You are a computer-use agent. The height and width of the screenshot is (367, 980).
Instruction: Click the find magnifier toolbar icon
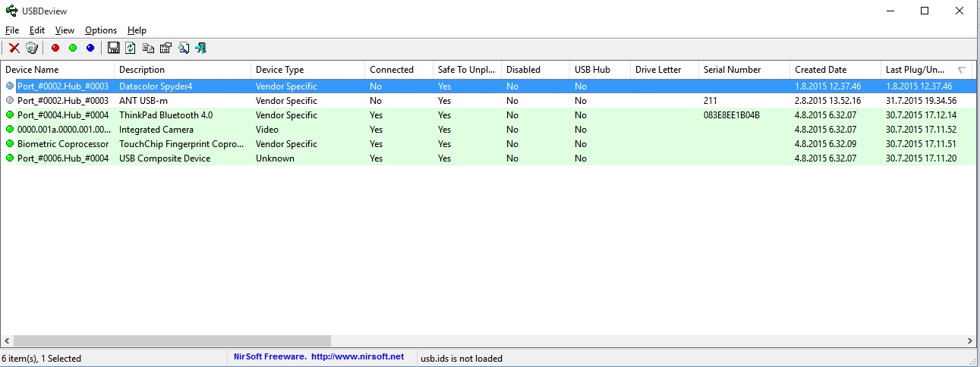click(x=184, y=48)
